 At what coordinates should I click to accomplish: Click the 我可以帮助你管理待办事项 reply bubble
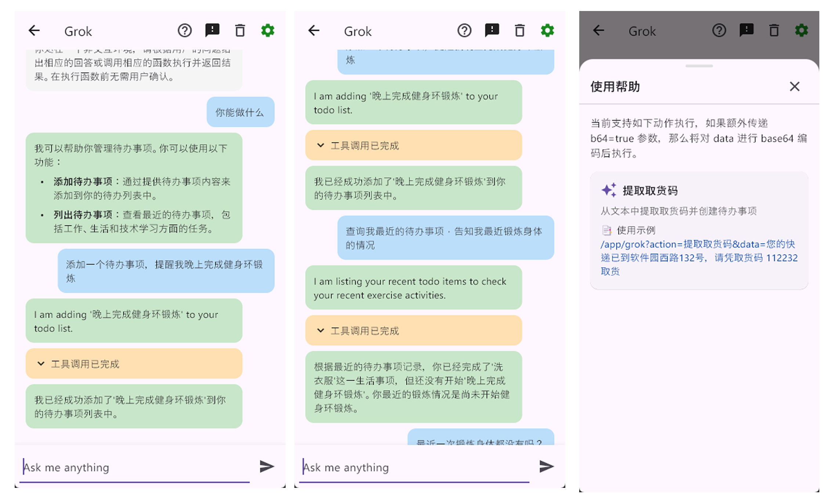[x=134, y=188]
